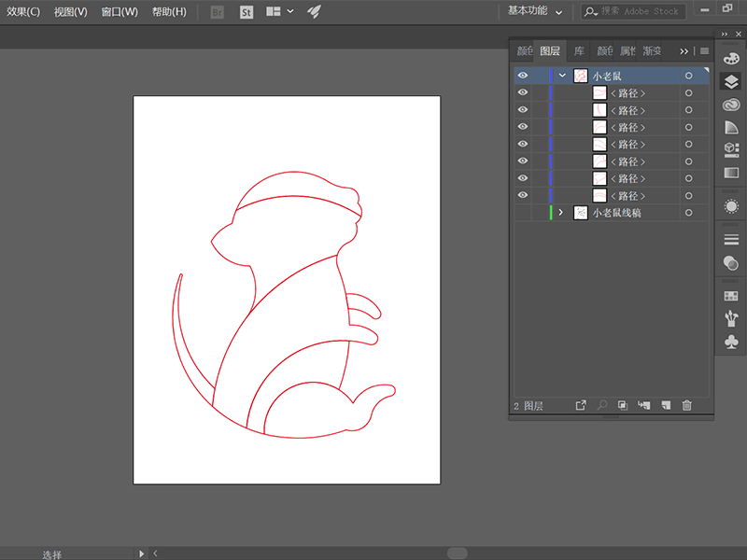Open the Color Guide dock icon

pyautogui.click(x=731, y=127)
